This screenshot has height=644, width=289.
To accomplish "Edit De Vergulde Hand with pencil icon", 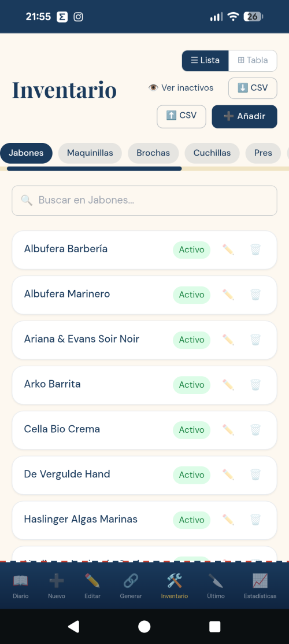I will 228,475.
